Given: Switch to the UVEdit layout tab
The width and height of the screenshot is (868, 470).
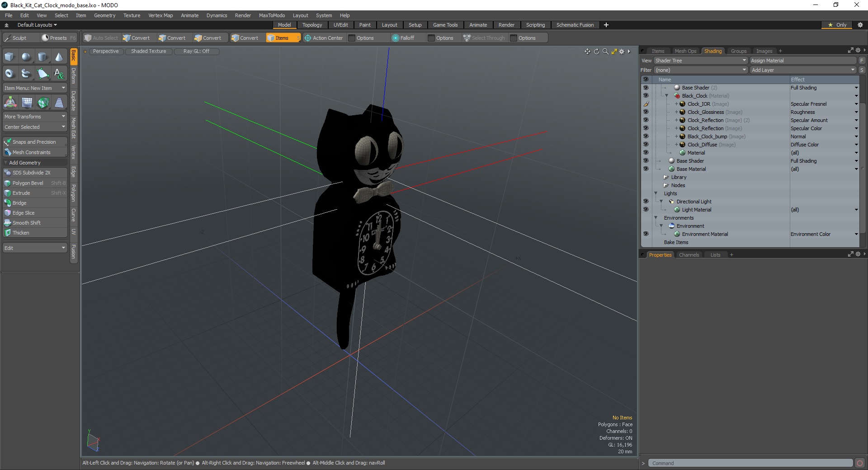Looking at the screenshot, I should (x=340, y=25).
